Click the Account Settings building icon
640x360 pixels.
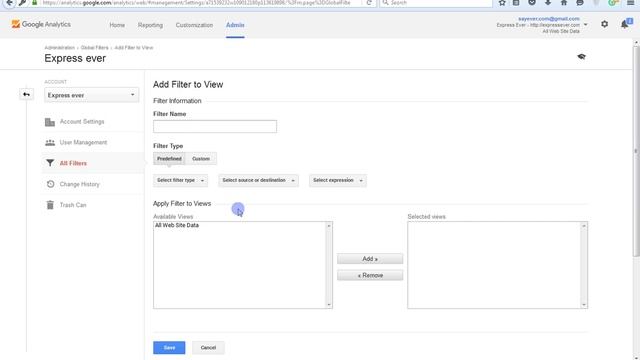pos(50,122)
